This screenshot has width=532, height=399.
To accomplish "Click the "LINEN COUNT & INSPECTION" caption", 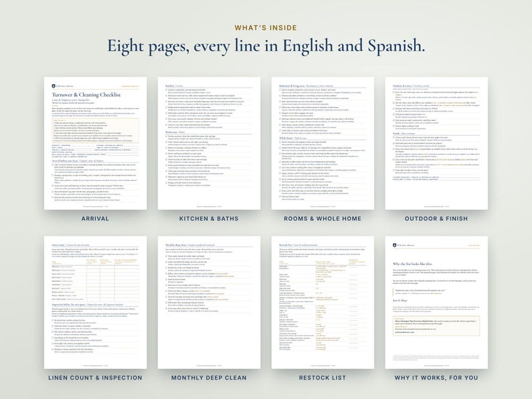I will click(x=95, y=378).
